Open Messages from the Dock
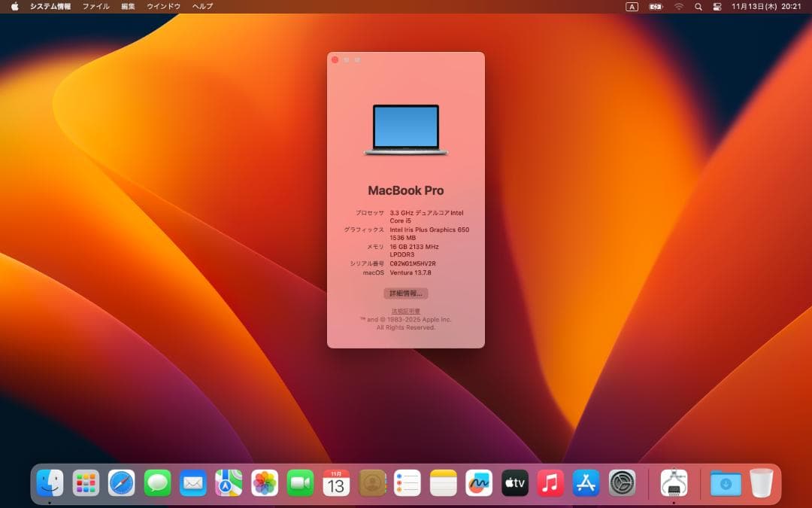This screenshot has height=508, width=812. pyautogui.click(x=156, y=483)
